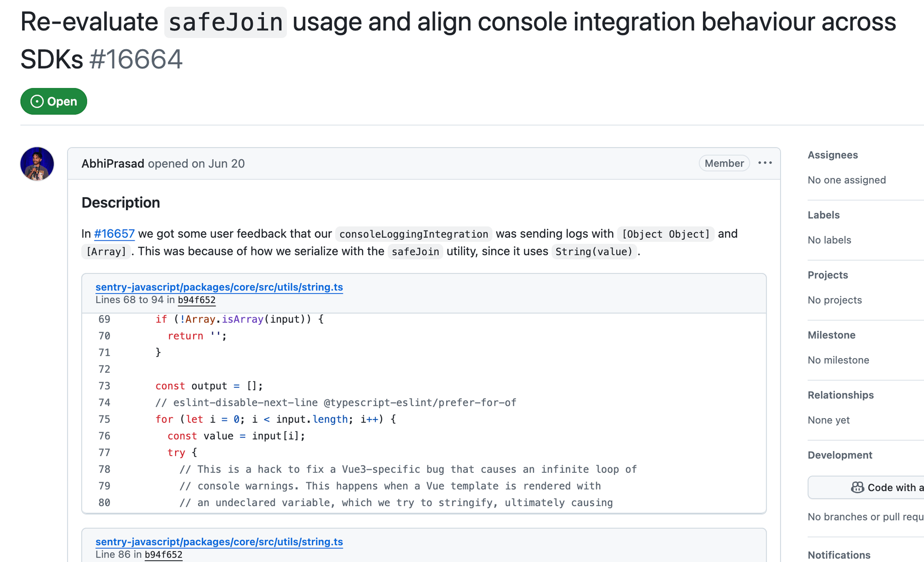The image size is (924, 562).
Task: Click line number 75 in the code snippet
Action: click(104, 419)
